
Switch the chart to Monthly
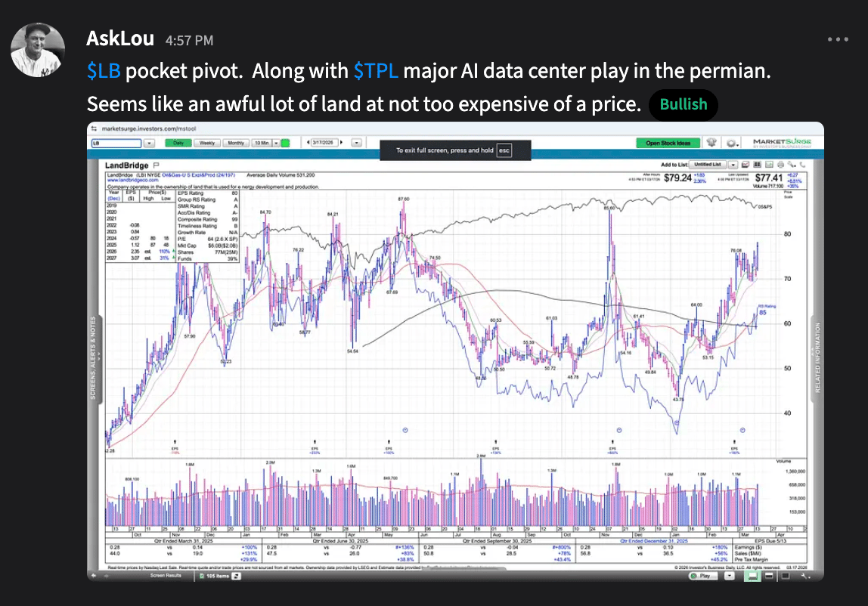[x=236, y=143]
